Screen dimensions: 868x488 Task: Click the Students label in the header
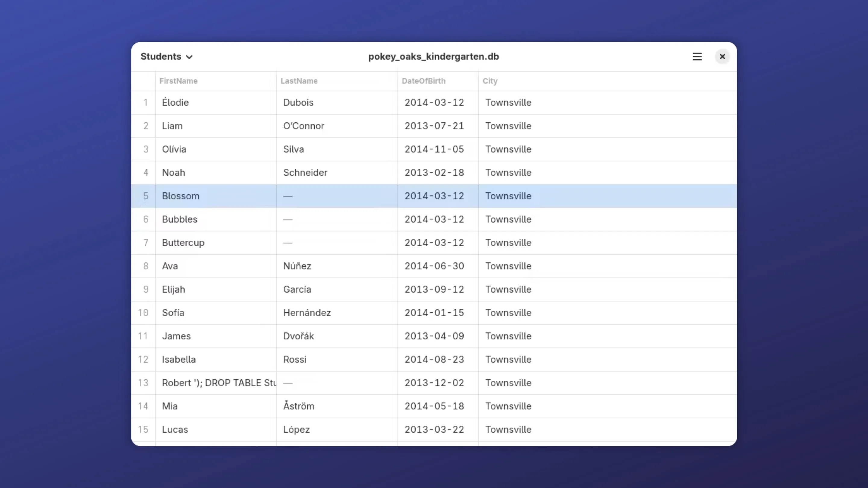(x=161, y=57)
